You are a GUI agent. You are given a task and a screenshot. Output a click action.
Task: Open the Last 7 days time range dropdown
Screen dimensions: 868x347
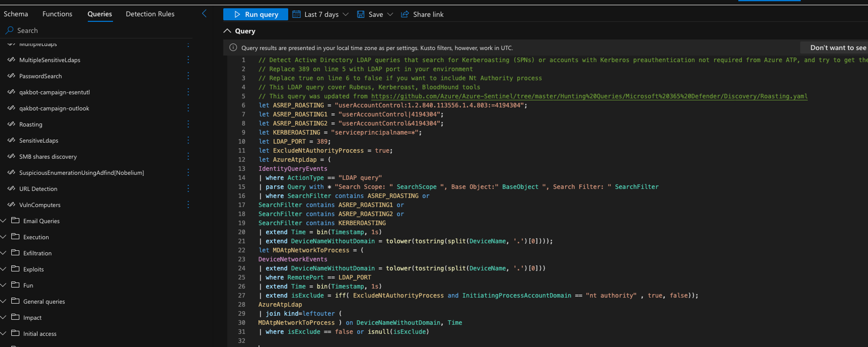point(321,14)
